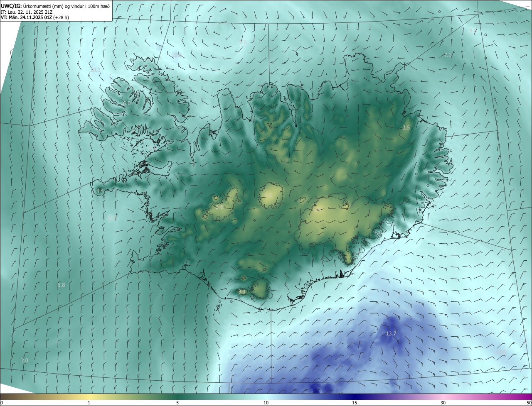Click the 13.7 value label south of Iceland
The image size is (532, 406).
[x=391, y=333]
